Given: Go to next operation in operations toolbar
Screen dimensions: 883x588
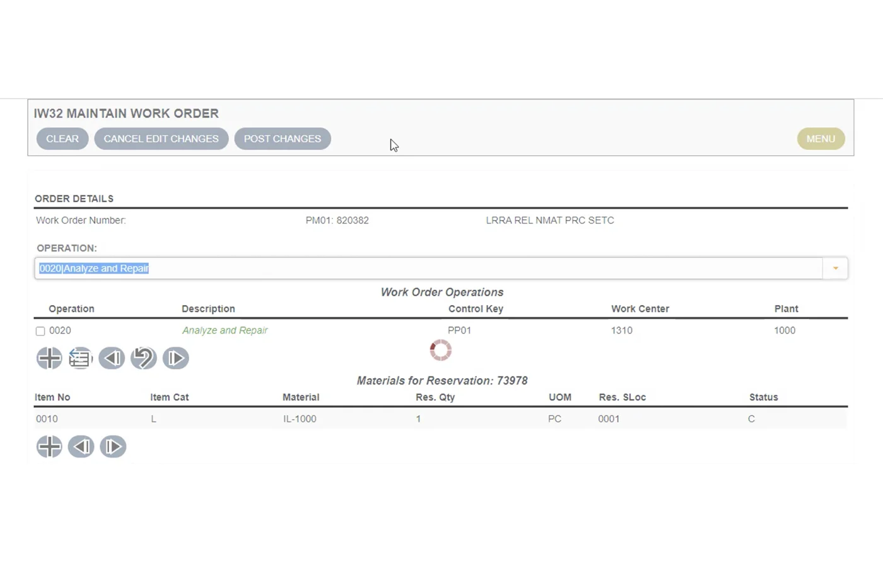Looking at the screenshot, I should point(175,358).
